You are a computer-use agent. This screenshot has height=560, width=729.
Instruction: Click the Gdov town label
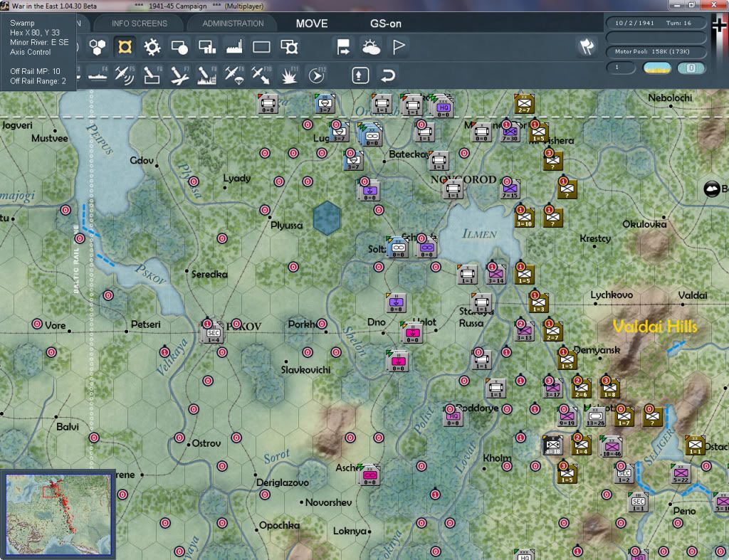point(142,160)
